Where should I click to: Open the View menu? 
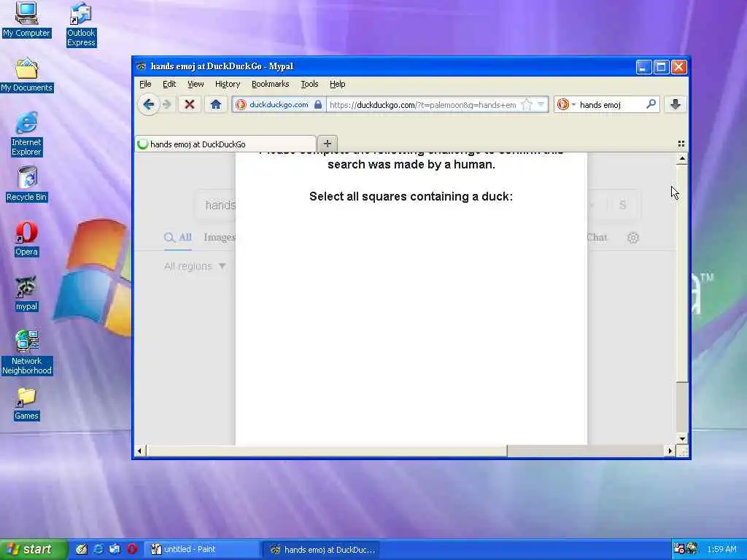coord(196,84)
